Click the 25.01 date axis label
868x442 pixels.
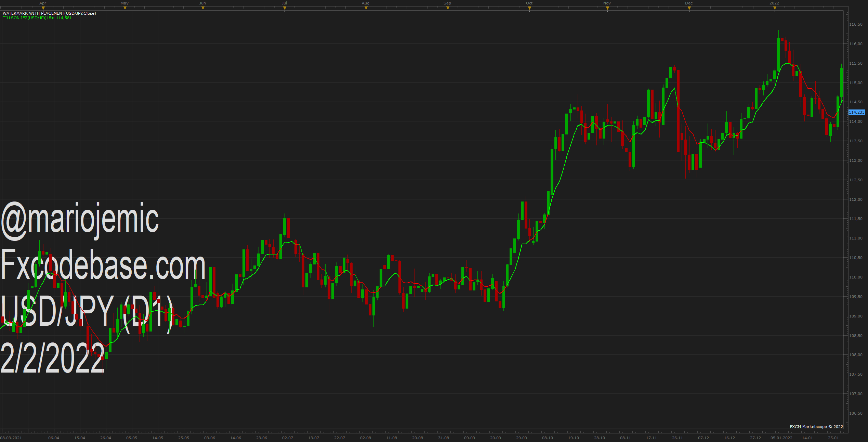pyautogui.click(x=833, y=438)
